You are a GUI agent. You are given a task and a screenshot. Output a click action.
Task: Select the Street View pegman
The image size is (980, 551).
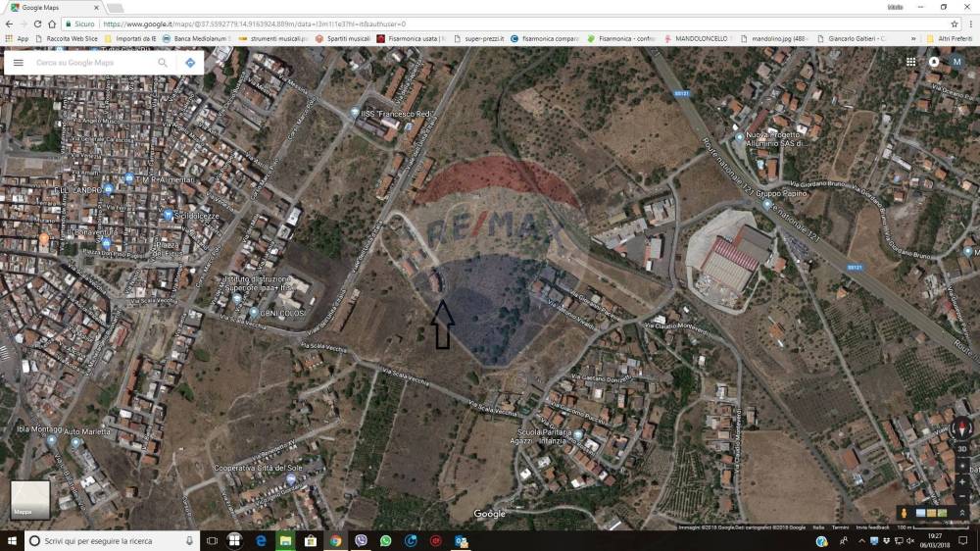[904, 513]
